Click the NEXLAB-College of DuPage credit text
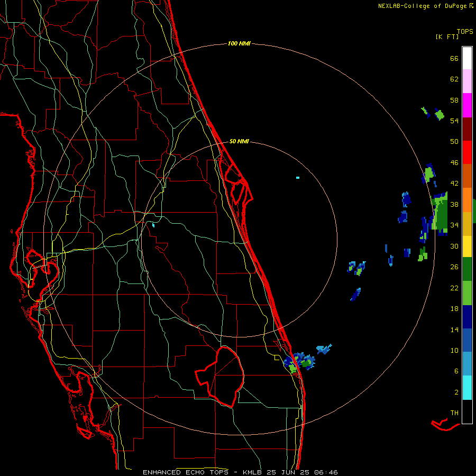476x476 pixels. pos(426,6)
